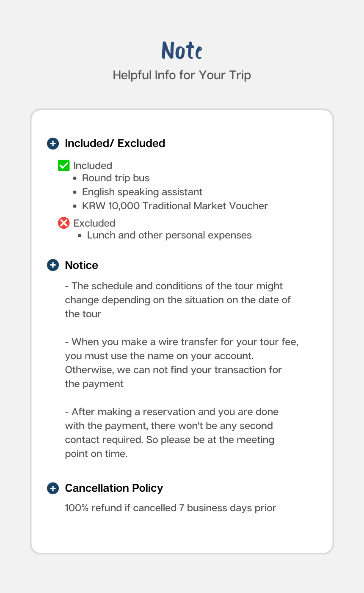Screen dimensions: 364x593
Task: Click Lunch and other personal expenses item
Action: tap(169, 235)
